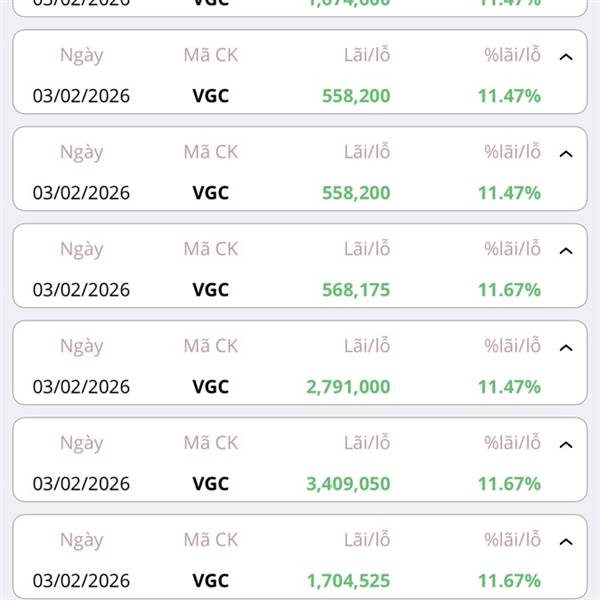Select 11.67% in the 3,409,050 card
This screenshot has height=600, width=600.
(x=509, y=484)
